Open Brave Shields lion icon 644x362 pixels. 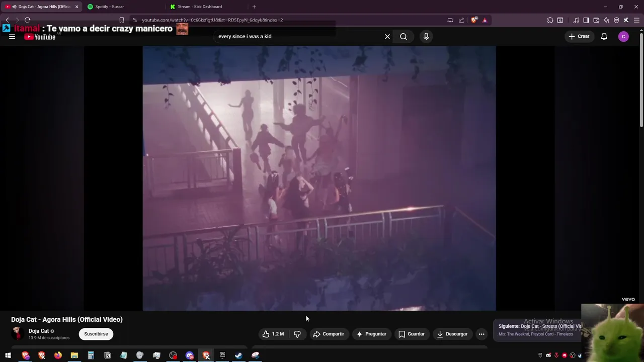pyautogui.click(x=474, y=20)
